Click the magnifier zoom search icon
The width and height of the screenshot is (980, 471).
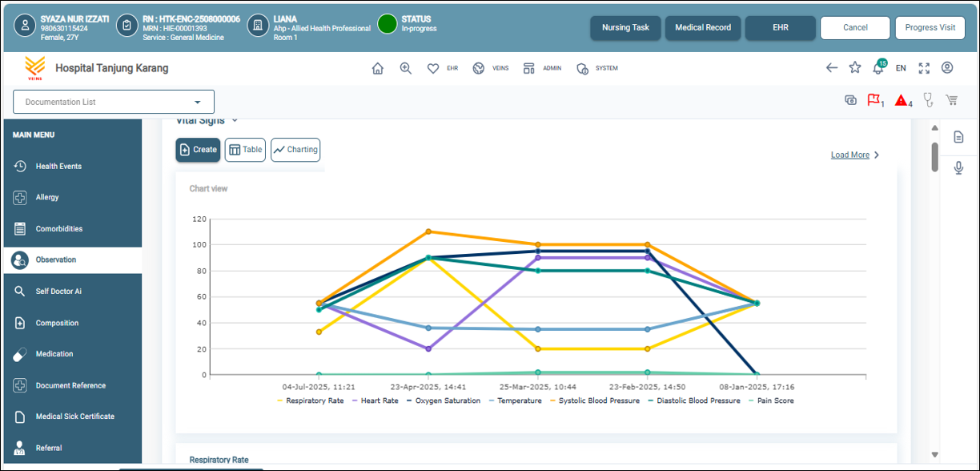pyautogui.click(x=406, y=69)
